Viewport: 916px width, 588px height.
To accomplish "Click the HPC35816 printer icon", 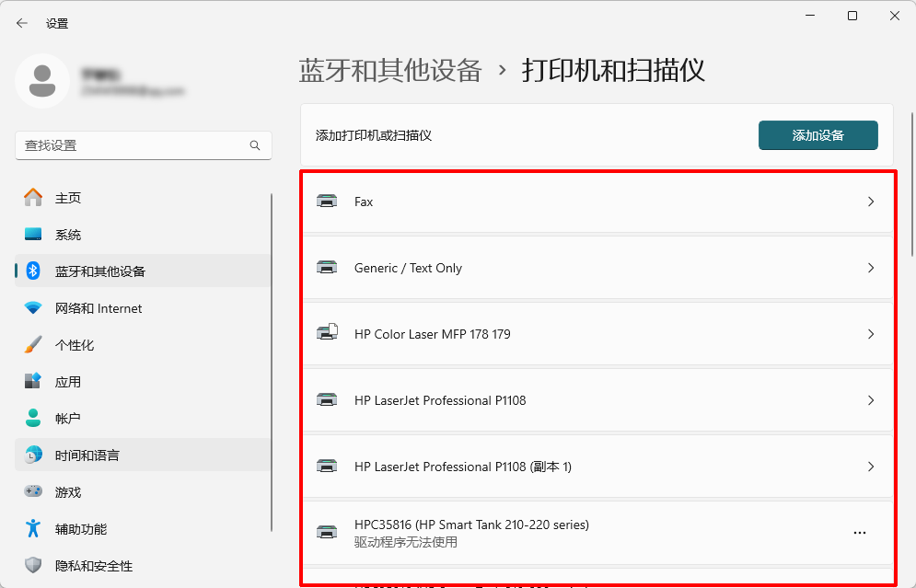I will coord(327,533).
